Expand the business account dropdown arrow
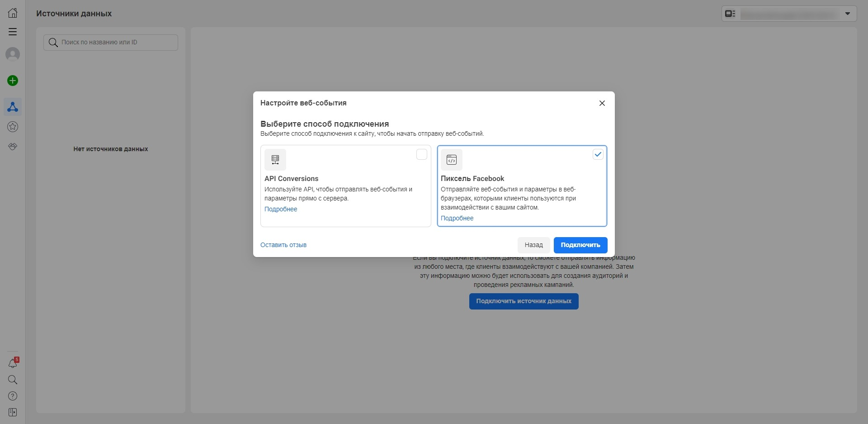 click(848, 14)
